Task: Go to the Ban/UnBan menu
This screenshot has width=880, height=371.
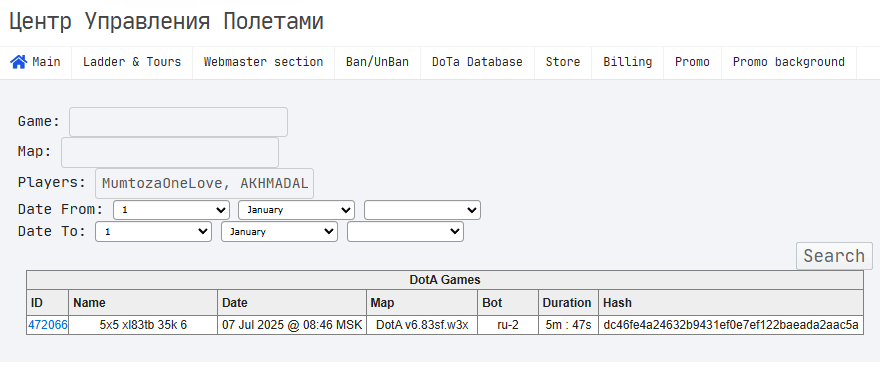Action: click(377, 62)
